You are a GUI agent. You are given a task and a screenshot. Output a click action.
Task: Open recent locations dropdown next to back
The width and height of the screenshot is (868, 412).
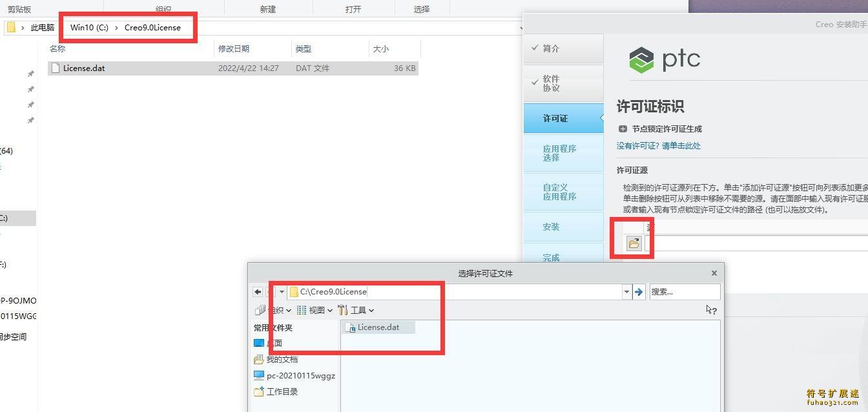[282, 292]
